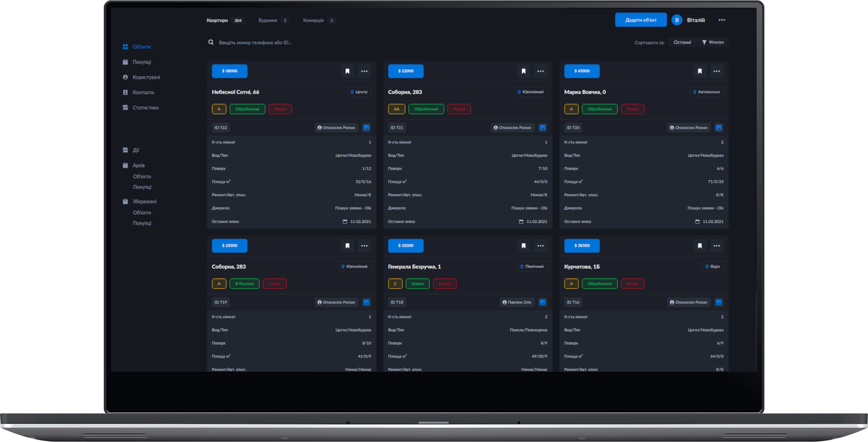The image size is (868, 442).
Task: Save the Курчатова, 1Б listing with bookmark
Action: coord(700,246)
